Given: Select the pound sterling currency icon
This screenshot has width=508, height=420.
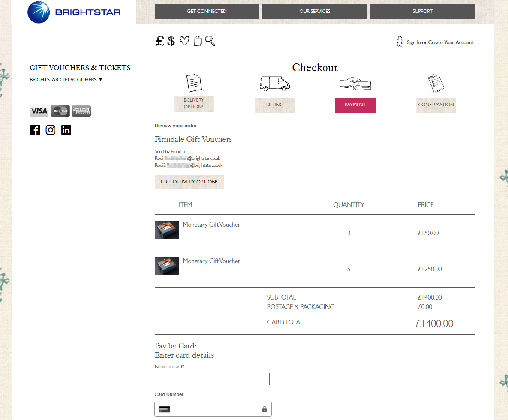Looking at the screenshot, I should tap(159, 41).
